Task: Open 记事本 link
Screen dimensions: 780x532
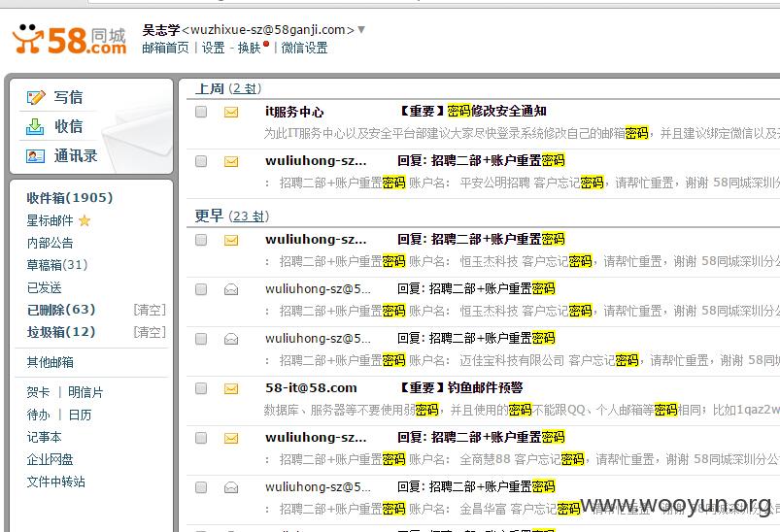Action: (x=45, y=437)
